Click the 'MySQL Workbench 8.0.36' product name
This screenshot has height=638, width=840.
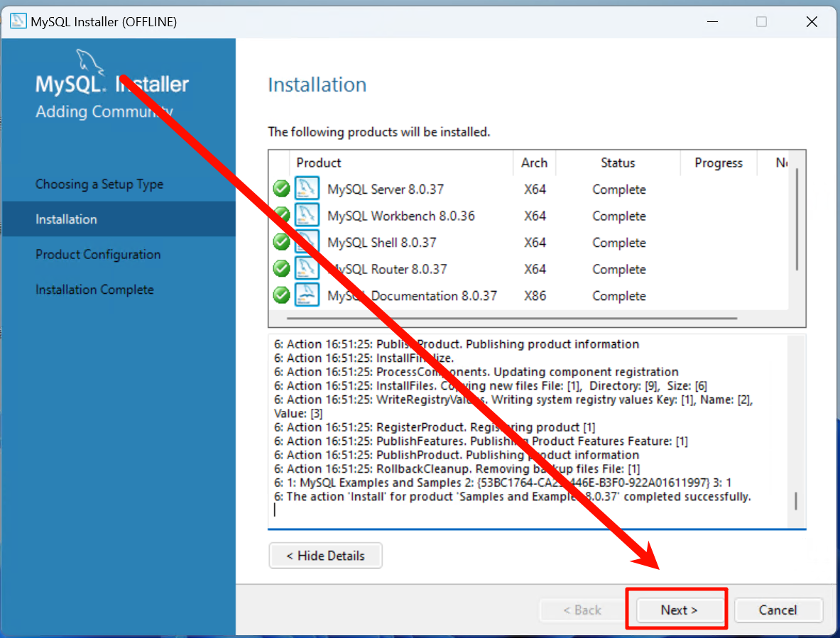(x=401, y=216)
